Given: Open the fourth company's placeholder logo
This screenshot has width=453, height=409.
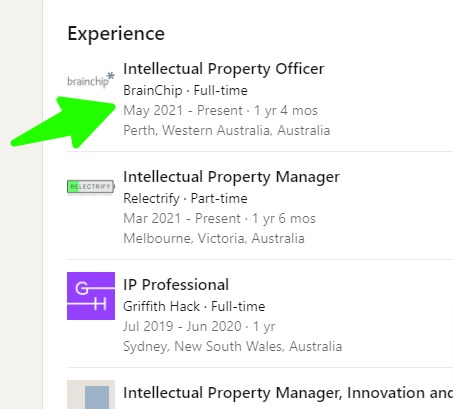Looking at the screenshot, I should click(x=91, y=395).
